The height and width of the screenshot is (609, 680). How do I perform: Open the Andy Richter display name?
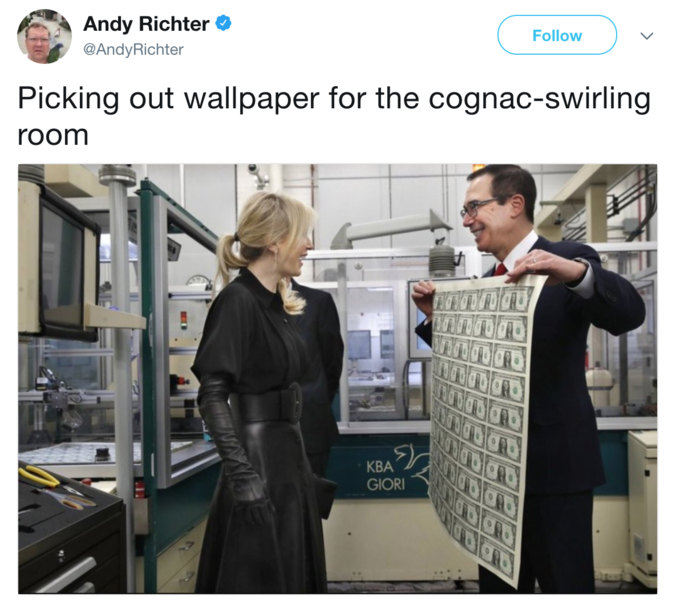(x=146, y=23)
